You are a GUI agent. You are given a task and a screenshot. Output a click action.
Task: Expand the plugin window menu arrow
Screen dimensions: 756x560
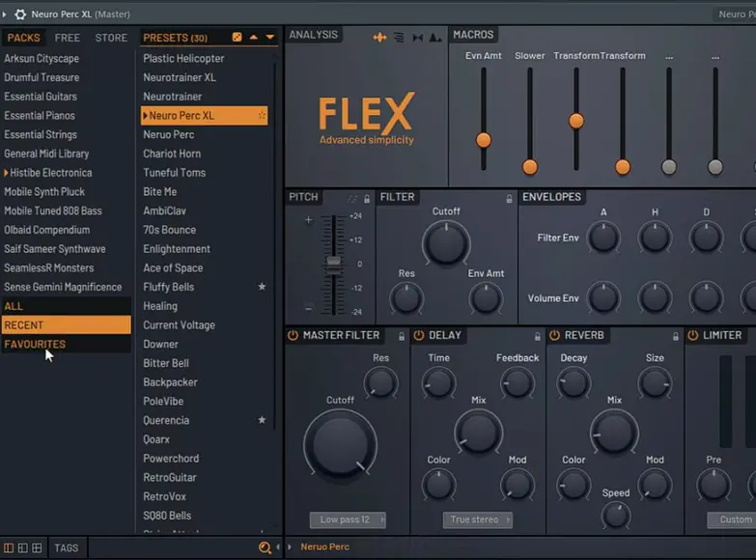6,14
